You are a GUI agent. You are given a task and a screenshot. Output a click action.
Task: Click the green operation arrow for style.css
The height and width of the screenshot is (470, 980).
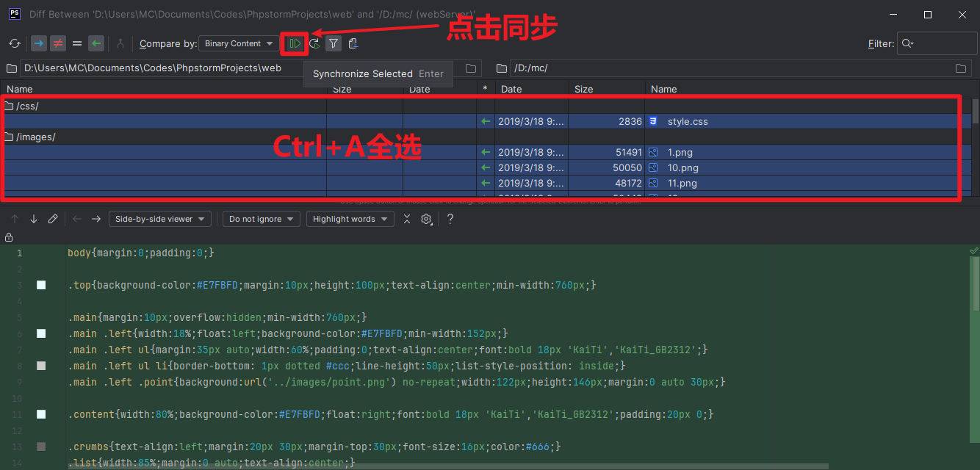tap(485, 121)
